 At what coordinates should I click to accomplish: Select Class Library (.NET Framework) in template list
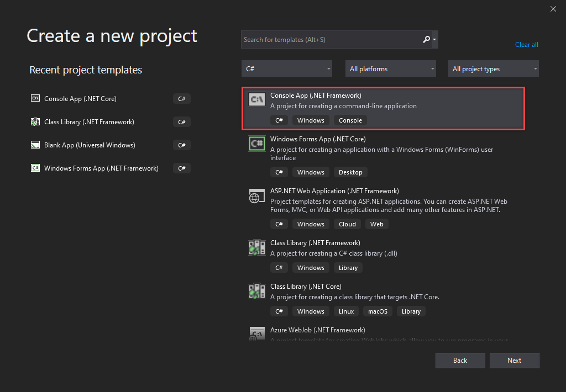(315, 243)
